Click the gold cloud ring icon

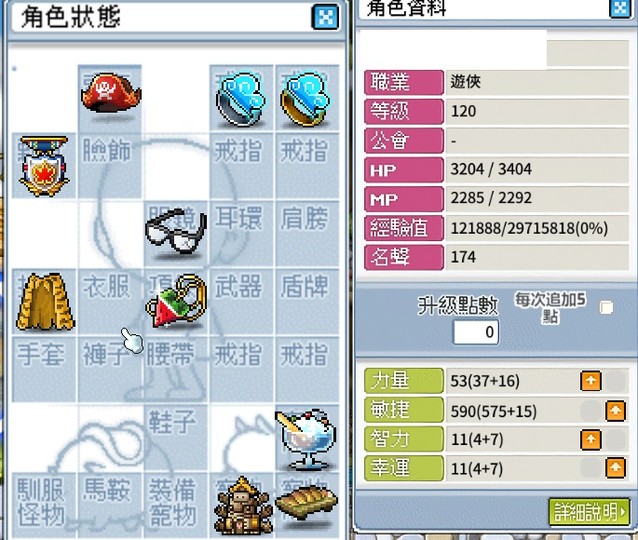click(x=306, y=99)
